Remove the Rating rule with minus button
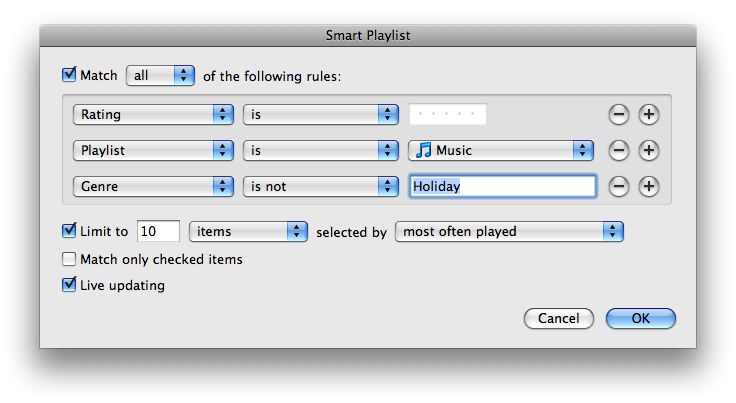This screenshot has height=403, width=736. (x=619, y=114)
